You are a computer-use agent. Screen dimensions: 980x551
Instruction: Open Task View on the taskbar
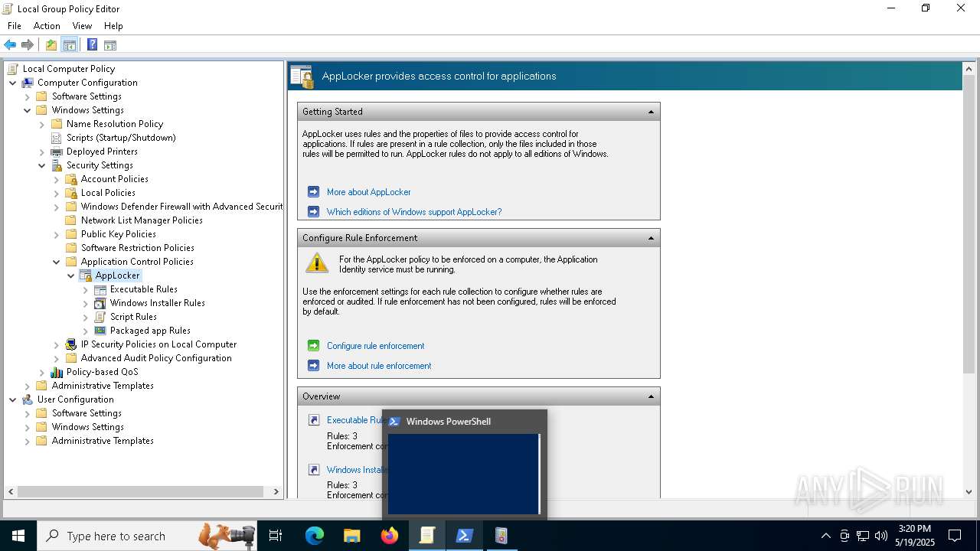coord(276,536)
